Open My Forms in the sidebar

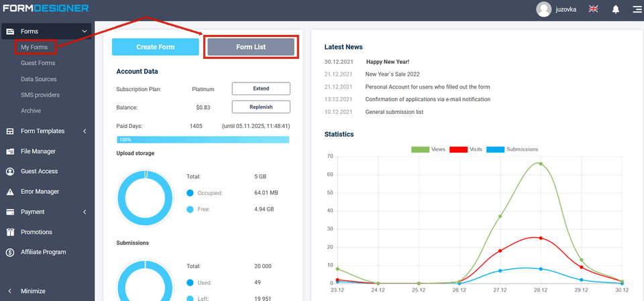point(34,47)
